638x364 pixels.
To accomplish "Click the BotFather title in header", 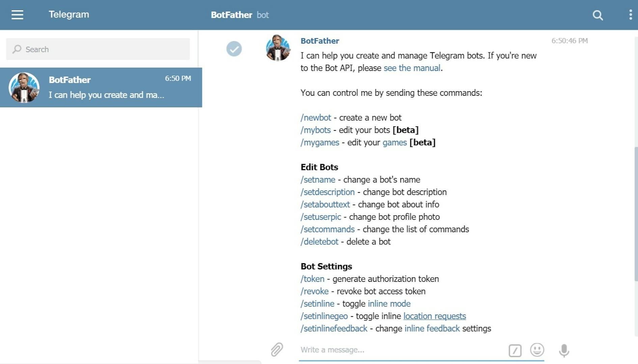I will [x=231, y=15].
